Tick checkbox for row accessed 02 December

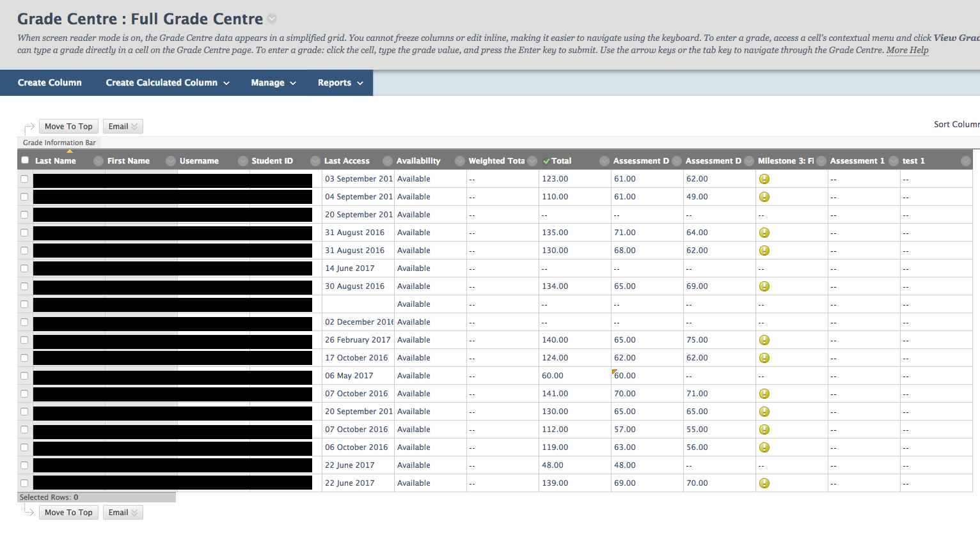[24, 322]
